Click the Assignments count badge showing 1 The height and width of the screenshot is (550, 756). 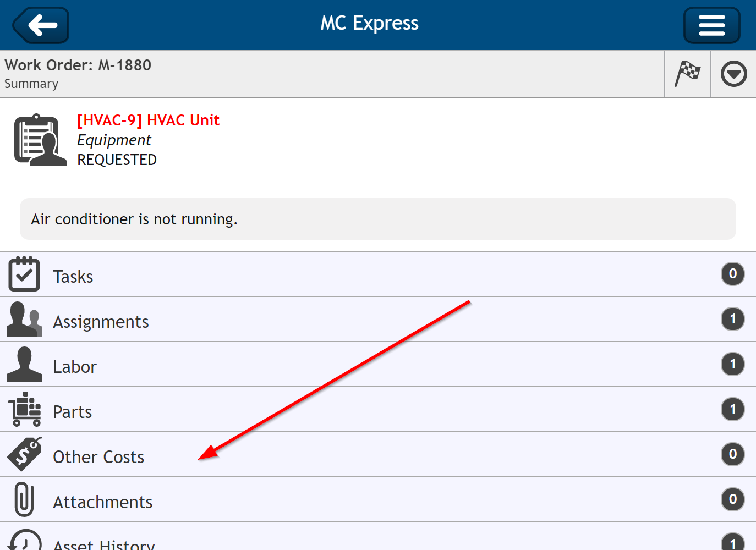click(x=732, y=319)
